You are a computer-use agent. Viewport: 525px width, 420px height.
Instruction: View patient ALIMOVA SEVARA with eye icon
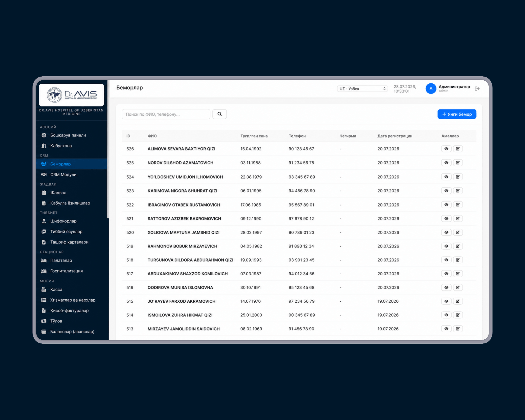coord(446,149)
